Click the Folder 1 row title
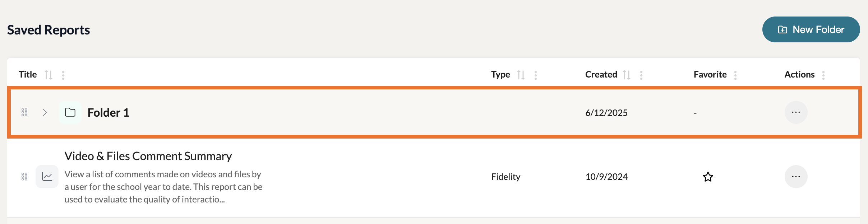 click(x=108, y=113)
